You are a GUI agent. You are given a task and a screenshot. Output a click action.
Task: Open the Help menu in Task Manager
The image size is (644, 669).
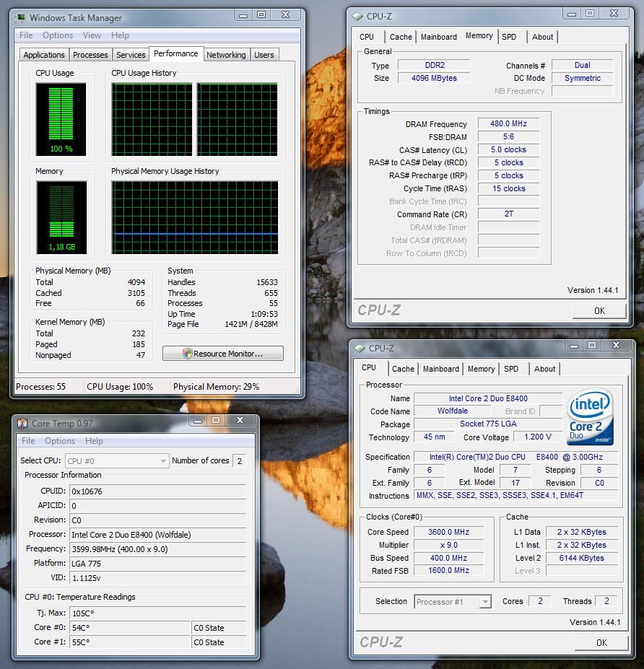(x=120, y=35)
